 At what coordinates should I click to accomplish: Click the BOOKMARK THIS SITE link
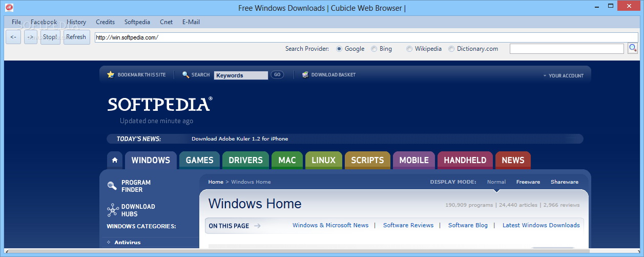click(x=142, y=75)
